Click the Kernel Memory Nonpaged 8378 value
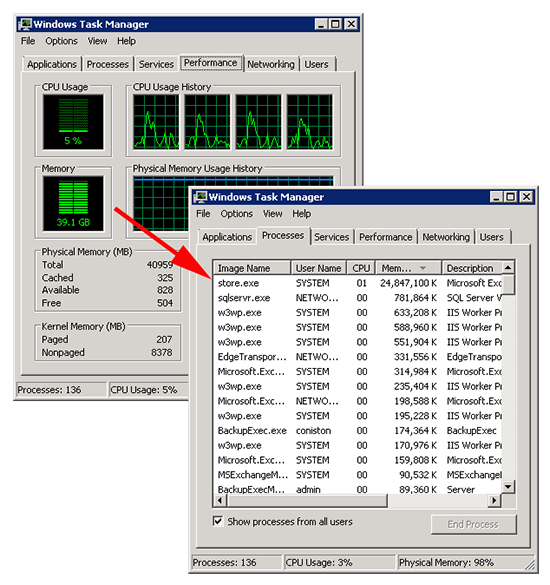The image size is (550, 585). coord(162,353)
